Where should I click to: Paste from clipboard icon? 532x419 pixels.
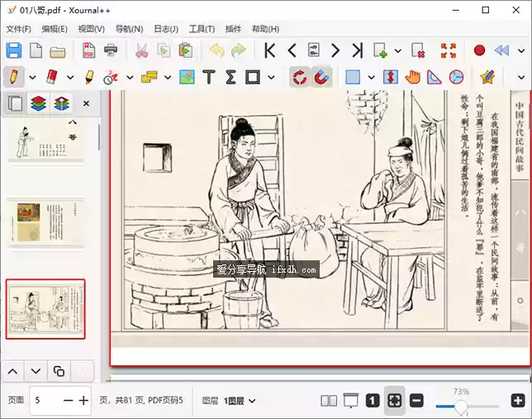click(x=186, y=50)
